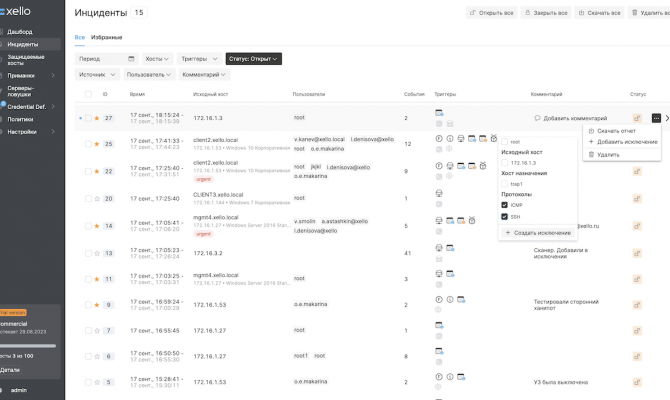Switch to the Все tab

pyautogui.click(x=79, y=38)
